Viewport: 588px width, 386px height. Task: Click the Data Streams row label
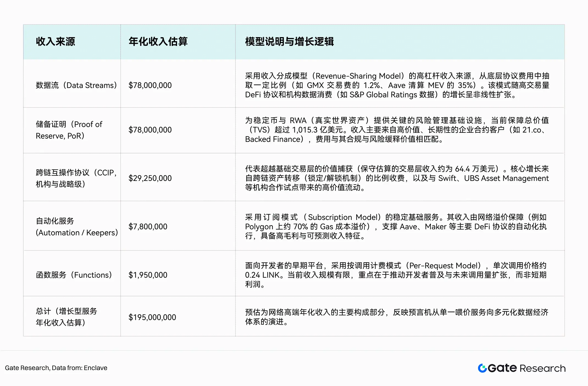76,85
